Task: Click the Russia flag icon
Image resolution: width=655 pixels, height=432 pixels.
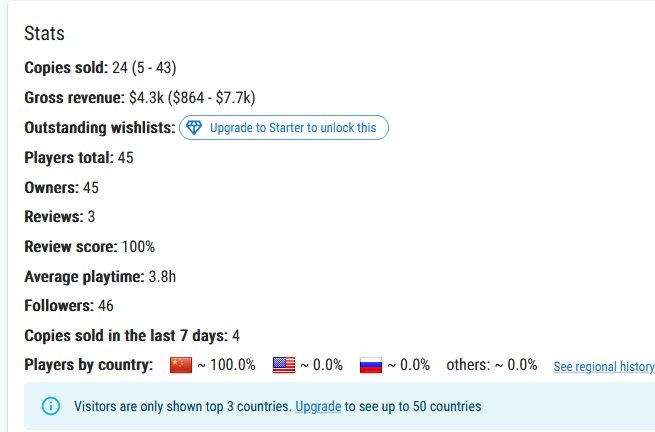Action: [371, 365]
